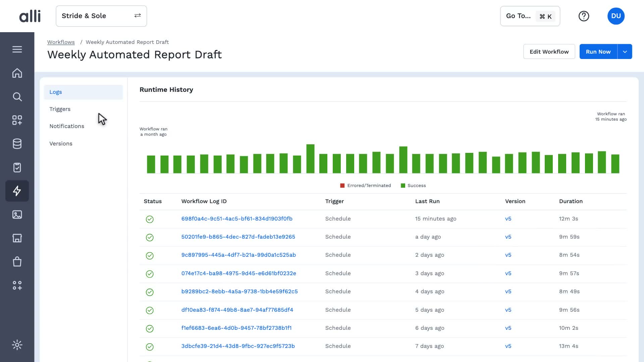
Task: Toggle the Success green legend swatch
Action: click(x=403, y=186)
